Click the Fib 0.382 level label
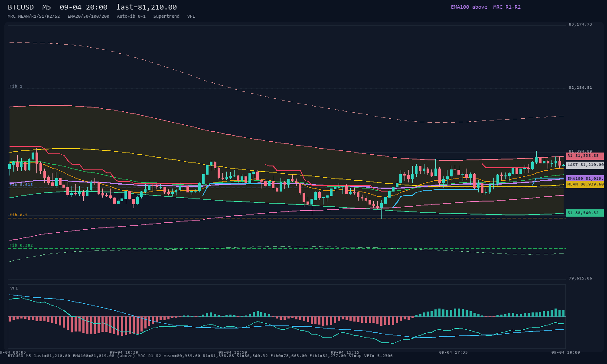Viewport: 607px width, 364px height. 21,245
